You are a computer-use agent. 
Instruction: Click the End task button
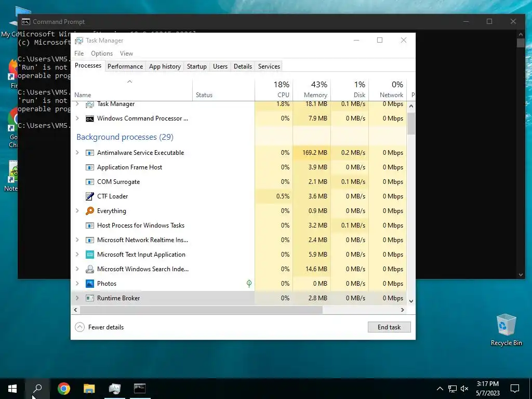point(389,327)
